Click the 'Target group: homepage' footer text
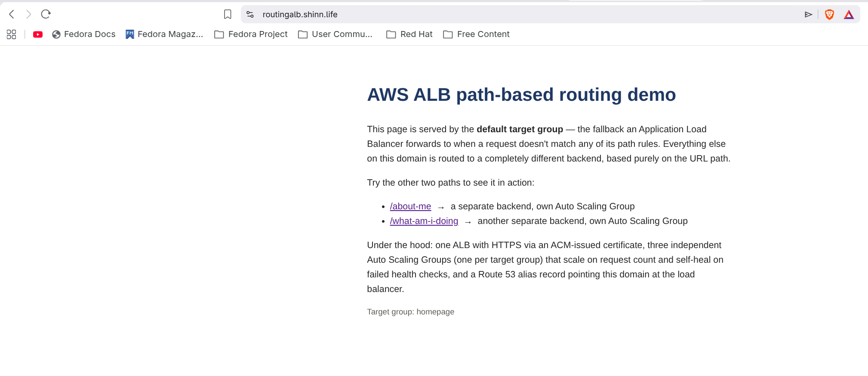The image size is (868, 376). coord(410,312)
